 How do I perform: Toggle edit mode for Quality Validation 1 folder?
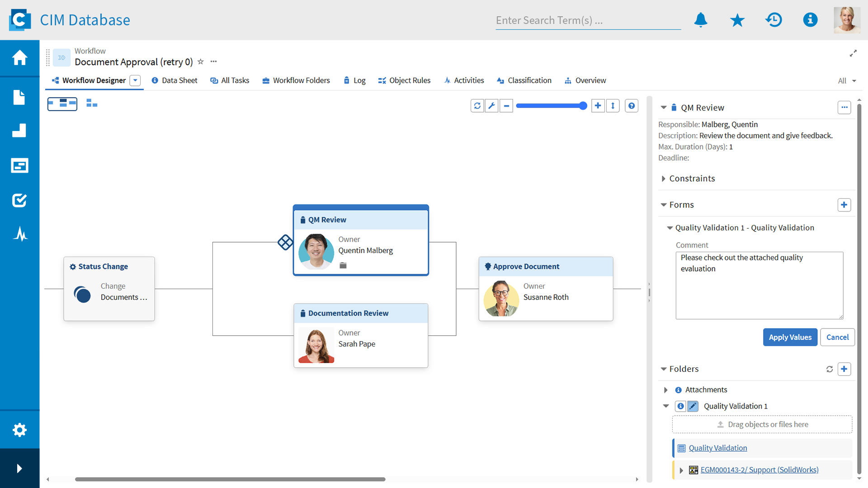[693, 406]
